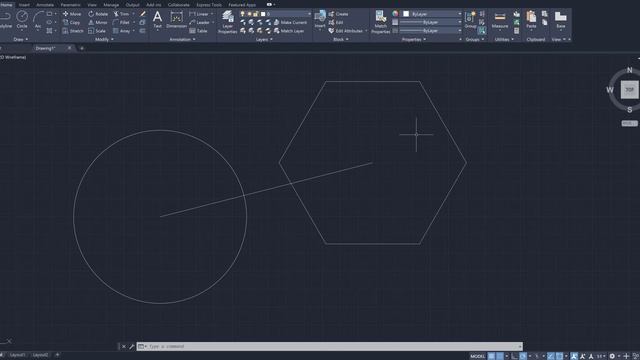
Task: Toggle grid display in status bar
Action: coord(491,356)
